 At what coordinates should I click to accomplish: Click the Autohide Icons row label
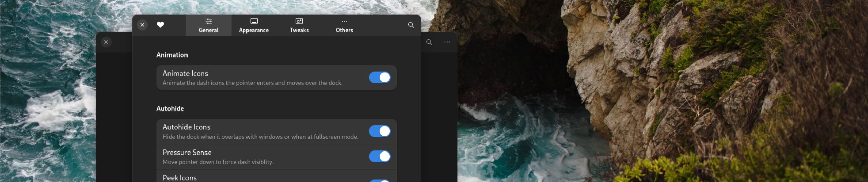[186, 127]
